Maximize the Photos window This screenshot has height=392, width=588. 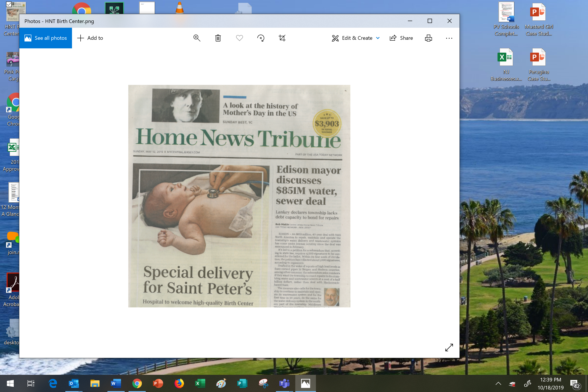point(430,21)
